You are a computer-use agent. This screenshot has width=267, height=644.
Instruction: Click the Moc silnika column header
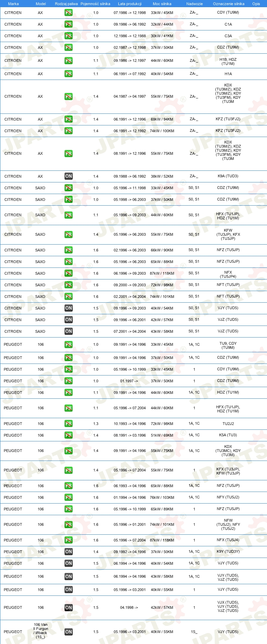click(162, 4)
